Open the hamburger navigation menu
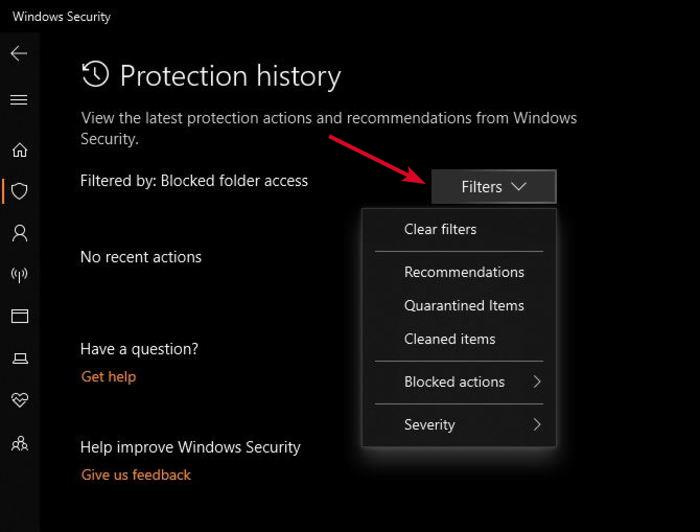The image size is (700, 532). click(19, 100)
